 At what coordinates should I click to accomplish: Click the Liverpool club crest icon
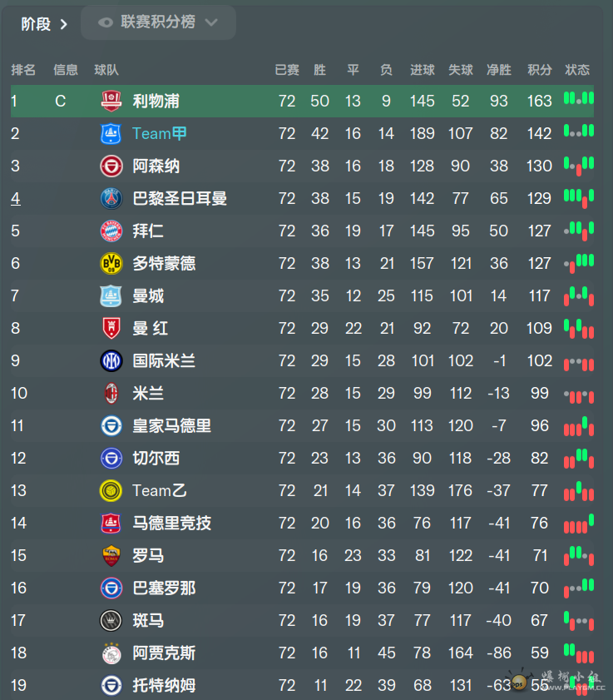pos(111,101)
